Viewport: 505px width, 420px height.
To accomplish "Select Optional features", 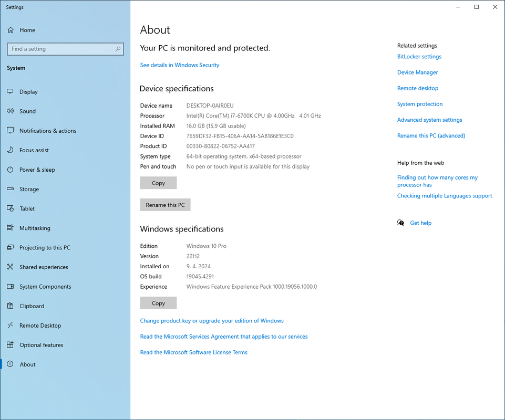I will 65,345.
